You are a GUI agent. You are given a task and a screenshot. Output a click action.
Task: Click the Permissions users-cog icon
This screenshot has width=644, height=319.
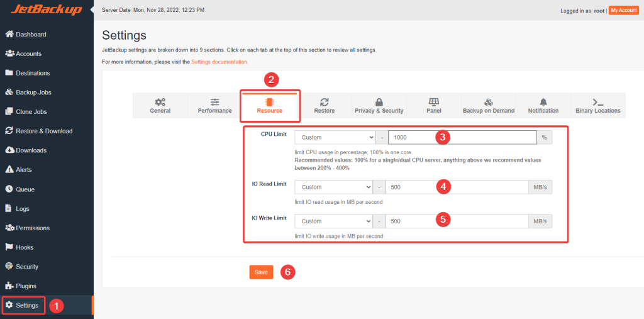coord(9,228)
